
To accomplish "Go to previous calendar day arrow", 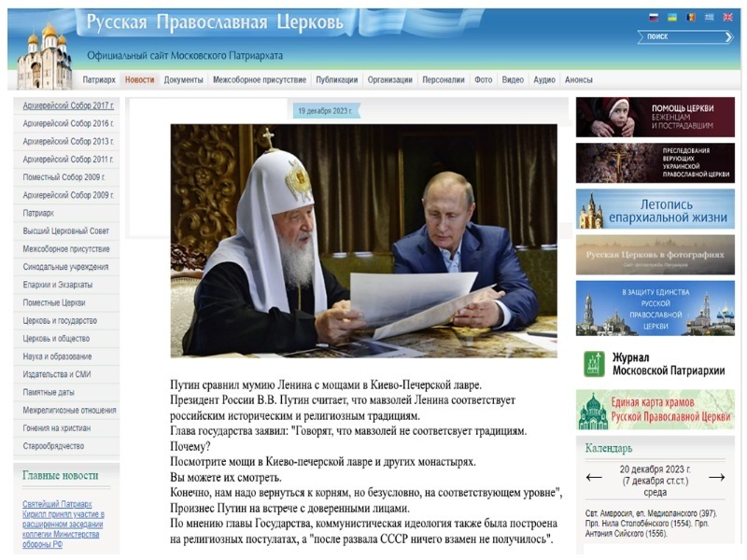I will 594,477.
